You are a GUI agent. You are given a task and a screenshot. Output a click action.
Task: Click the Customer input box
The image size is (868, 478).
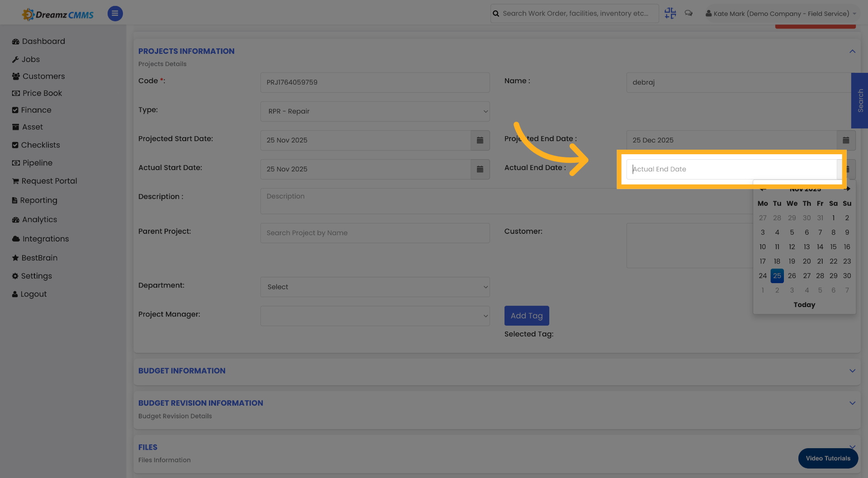click(689, 246)
